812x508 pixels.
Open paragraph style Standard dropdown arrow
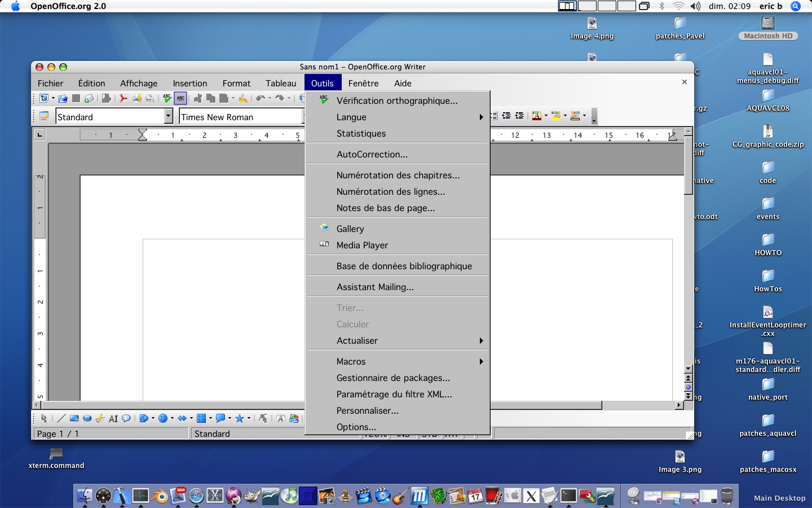168,116
